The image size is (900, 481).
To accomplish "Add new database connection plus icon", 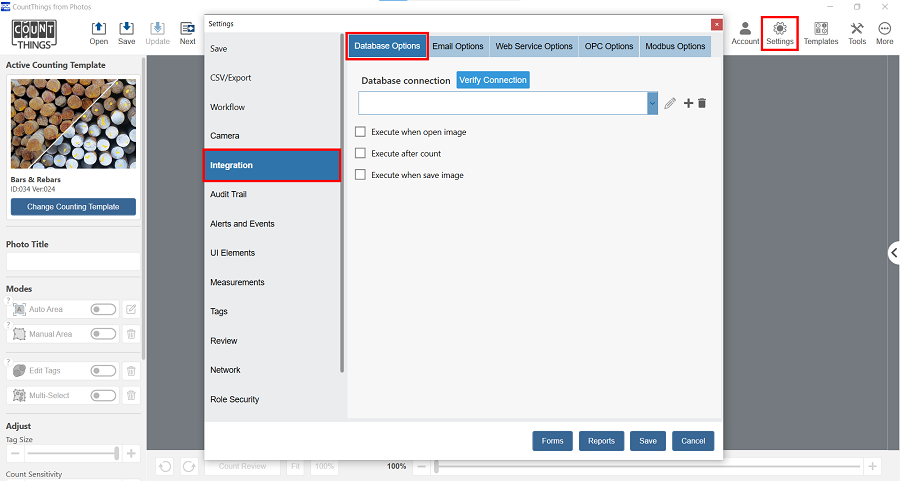I will pos(688,103).
